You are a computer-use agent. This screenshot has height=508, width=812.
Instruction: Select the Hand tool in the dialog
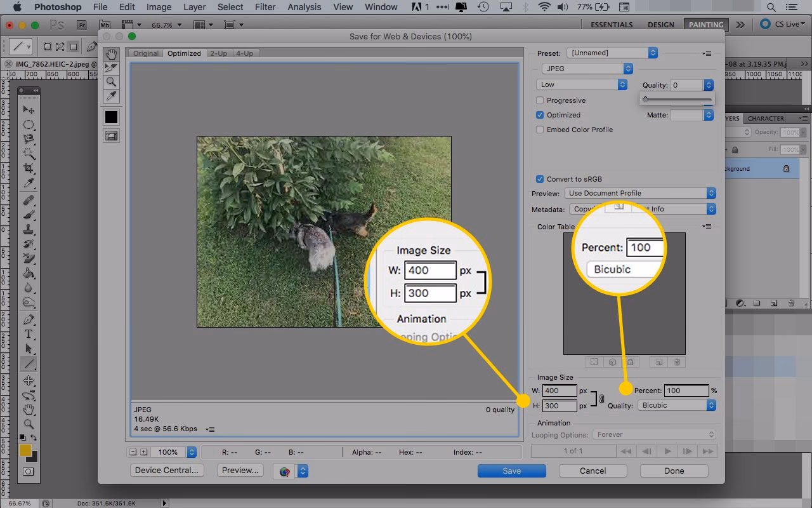[x=111, y=55]
